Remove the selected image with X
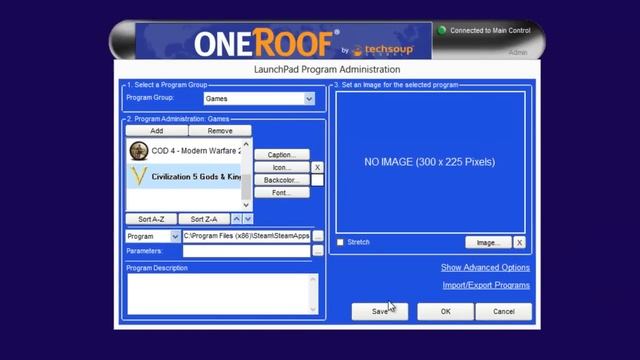The height and width of the screenshot is (360, 640). point(519,242)
